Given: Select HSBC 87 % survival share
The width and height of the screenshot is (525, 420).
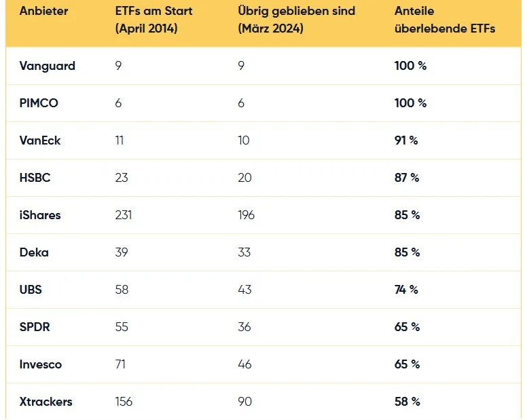Looking at the screenshot, I should tap(406, 178).
